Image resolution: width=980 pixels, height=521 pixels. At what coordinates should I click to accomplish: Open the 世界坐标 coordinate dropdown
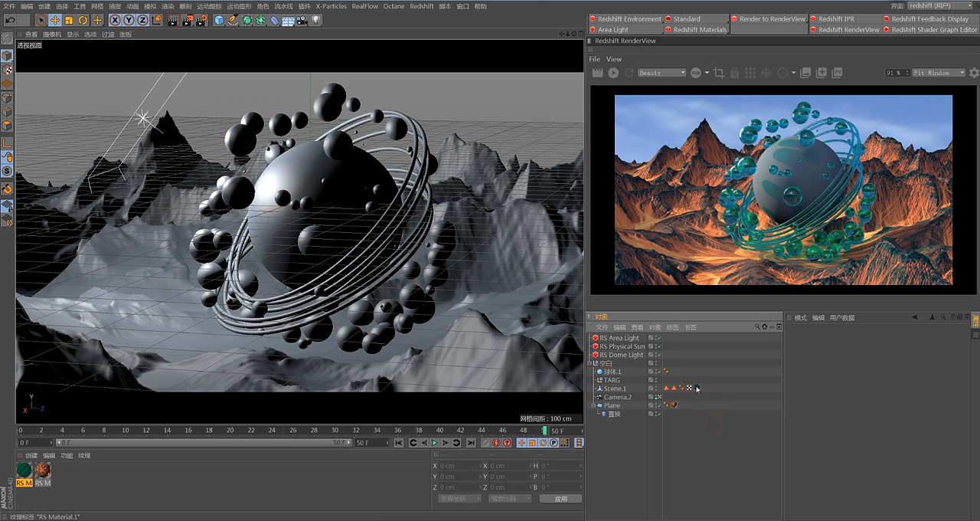point(459,498)
